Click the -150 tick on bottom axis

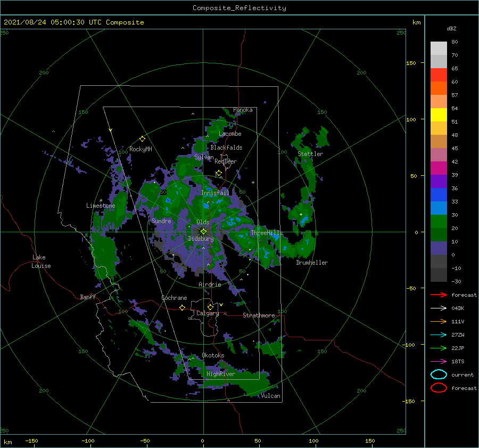point(31,441)
